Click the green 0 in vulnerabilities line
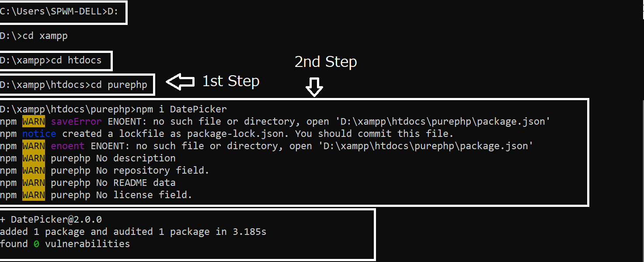This screenshot has height=262, width=644. (37, 244)
